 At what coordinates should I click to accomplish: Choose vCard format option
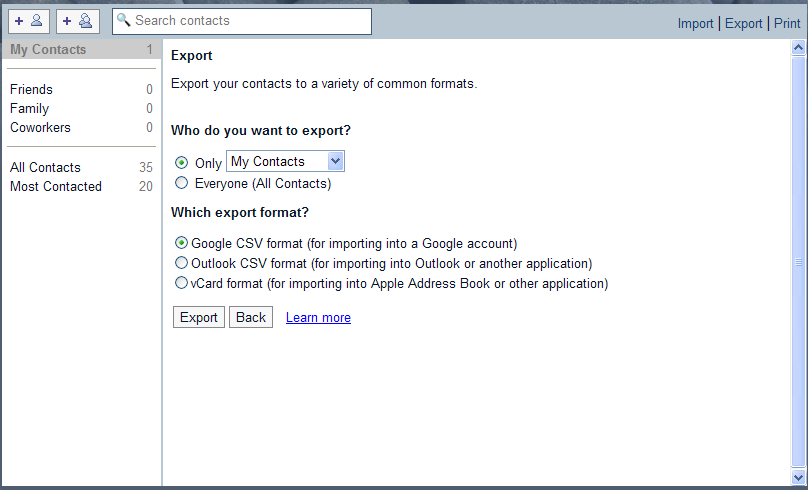(x=181, y=282)
